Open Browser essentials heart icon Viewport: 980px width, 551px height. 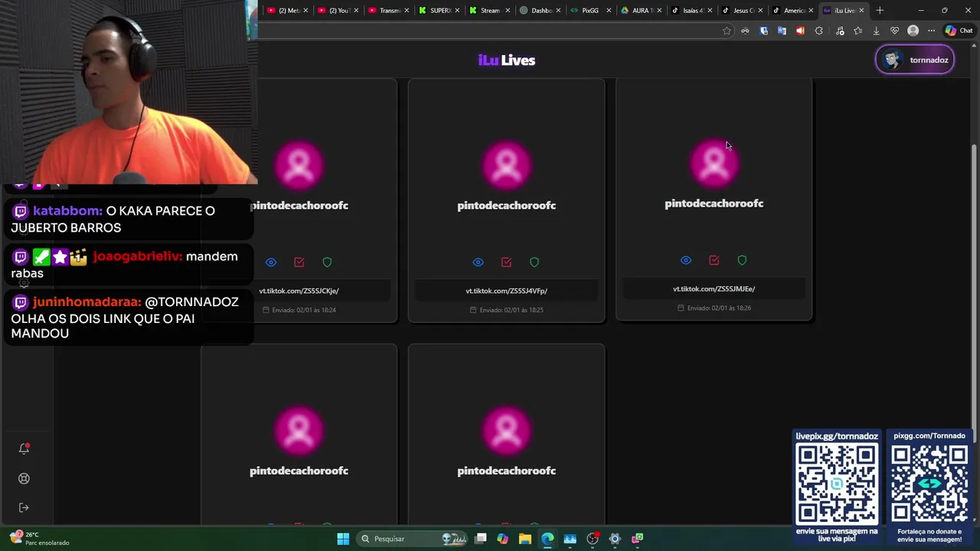pos(894,31)
